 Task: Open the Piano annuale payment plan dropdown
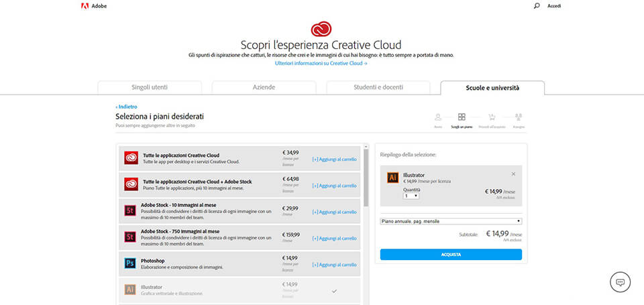click(x=451, y=221)
